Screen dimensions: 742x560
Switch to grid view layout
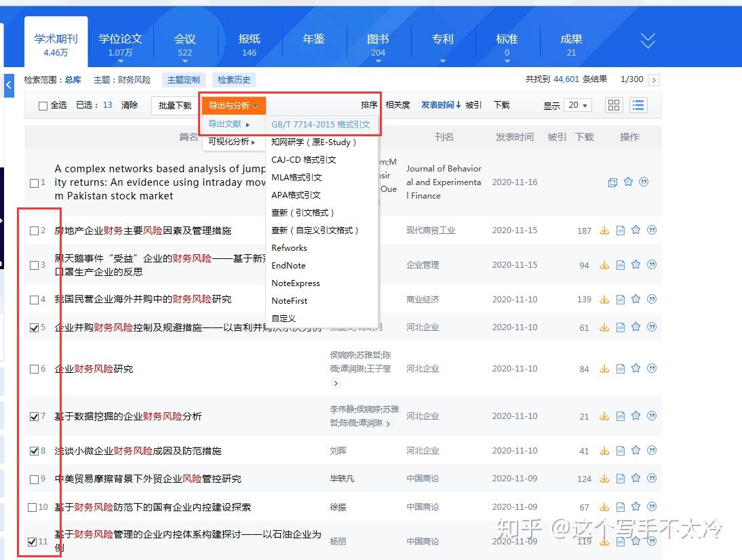tap(614, 105)
